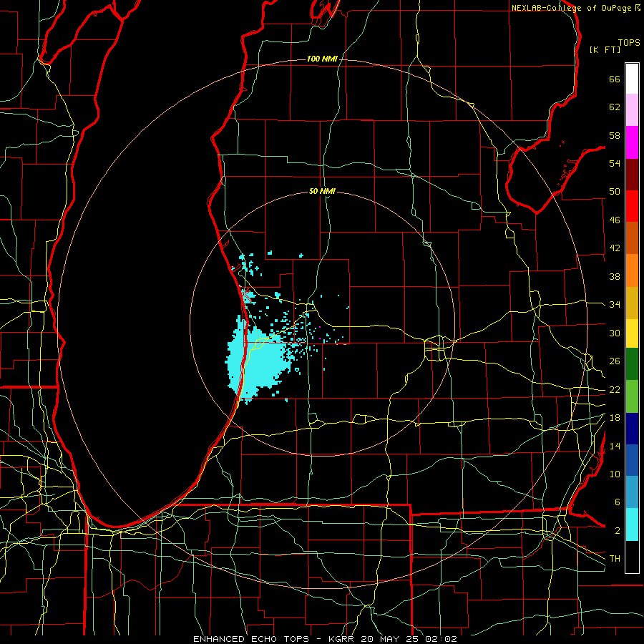644x644 pixels.
Task: Click the legend label "54"
Action: pos(615,163)
